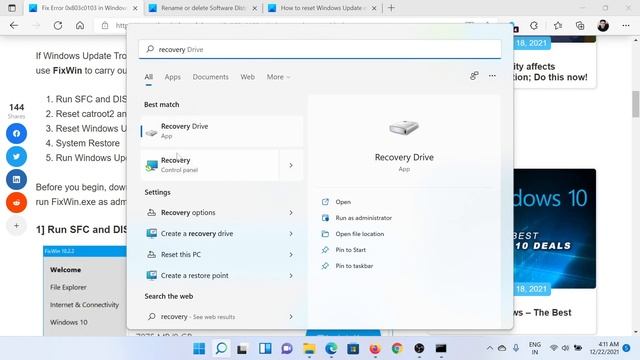Expand more share options plus button
This screenshot has width=640, height=360.
(x=16, y=225)
